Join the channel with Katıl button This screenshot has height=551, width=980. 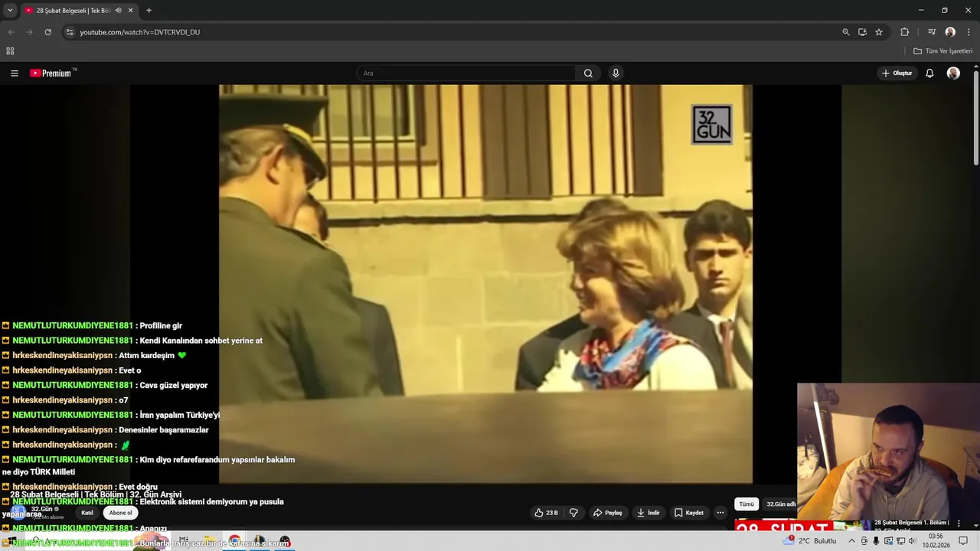pos(87,513)
